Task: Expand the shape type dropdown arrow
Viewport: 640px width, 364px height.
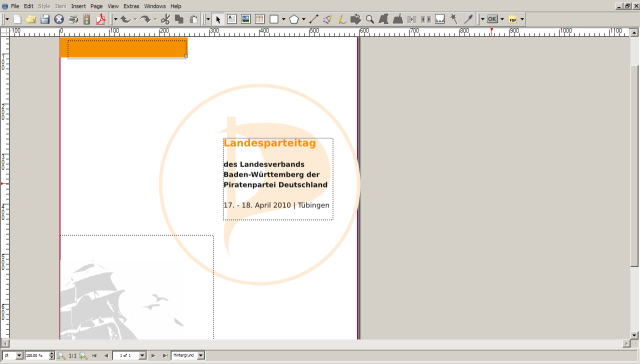Action: (283, 19)
